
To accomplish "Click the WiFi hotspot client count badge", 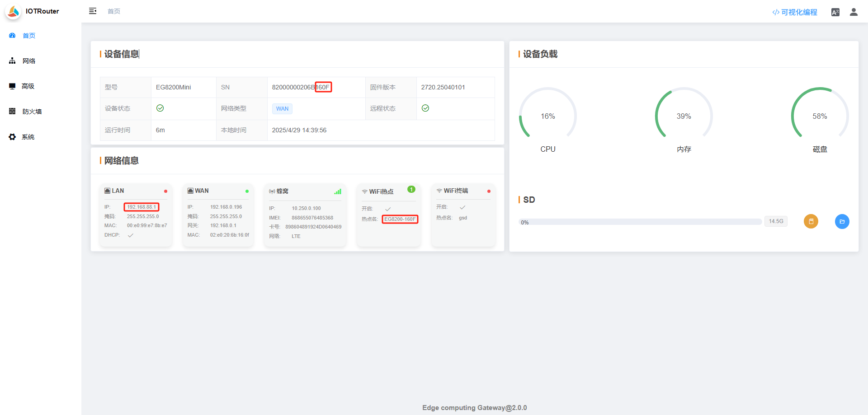I will tap(411, 190).
